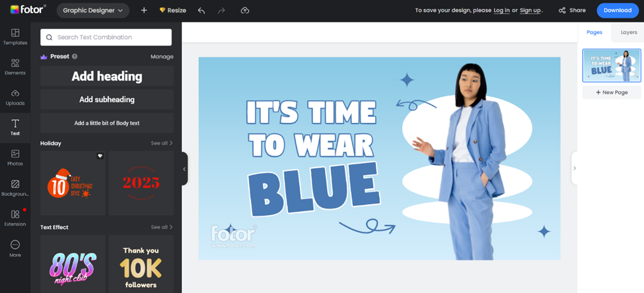Open the Background sidebar panel
This screenshot has height=293, width=644.
(15, 188)
